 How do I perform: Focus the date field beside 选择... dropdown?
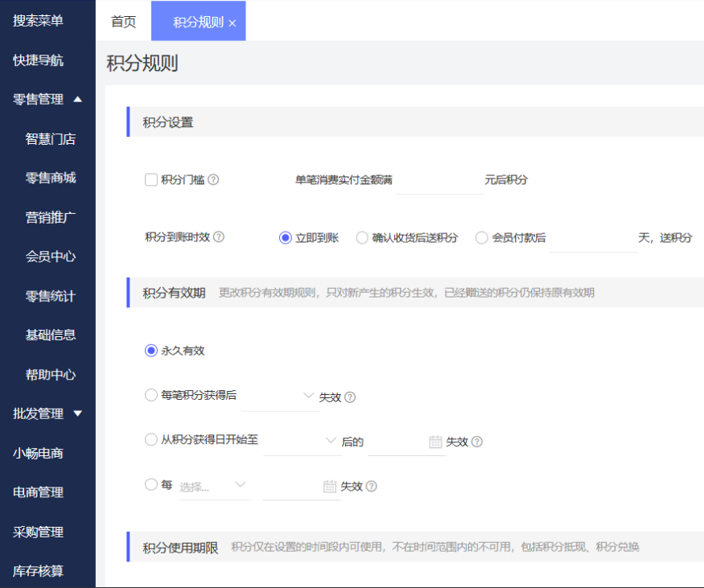coord(301,486)
